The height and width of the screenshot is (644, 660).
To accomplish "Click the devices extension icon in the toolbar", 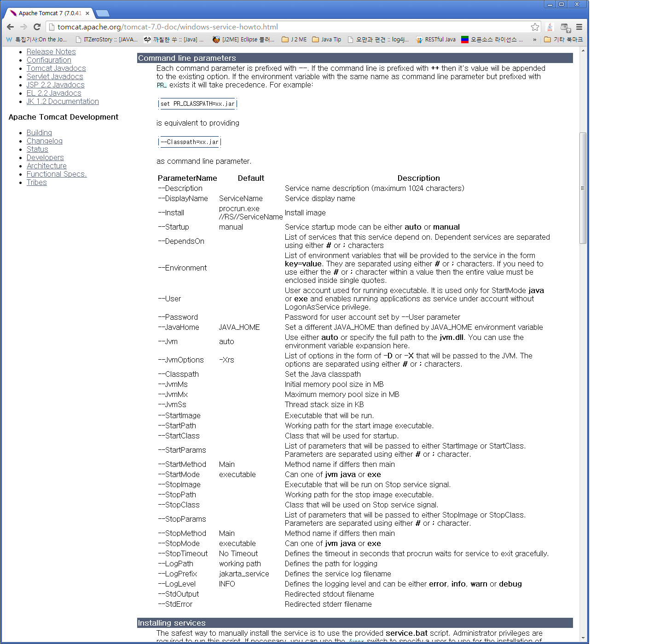I will [x=566, y=28].
